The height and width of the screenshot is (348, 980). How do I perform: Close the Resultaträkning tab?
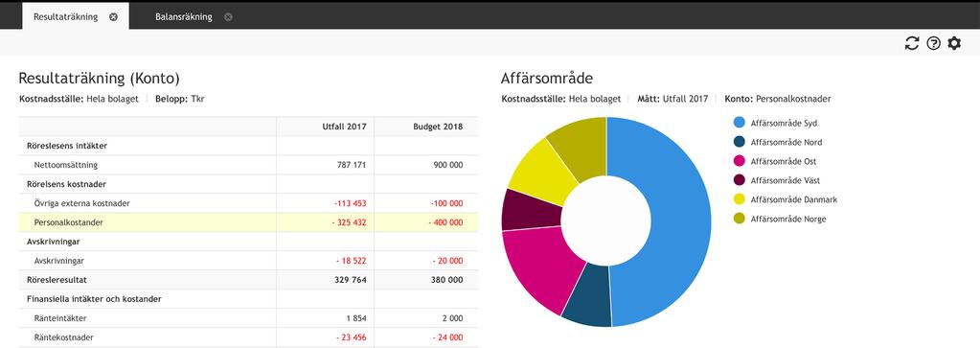pyautogui.click(x=113, y=17)
